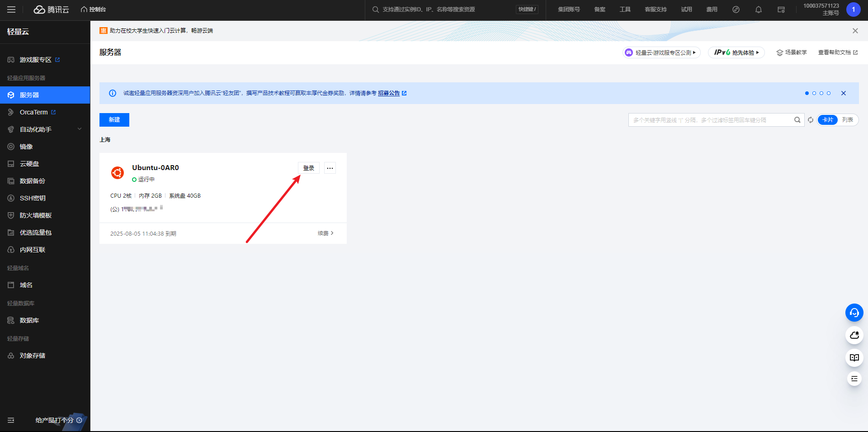The height and width of the screenshot is (432, 868).
Task: Click 给产品打个分 rating entry
Action: pos(59,420)
